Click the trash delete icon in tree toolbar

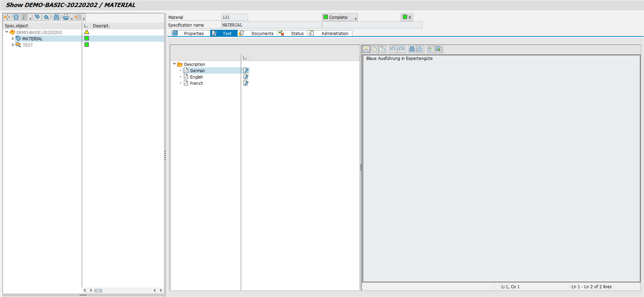click(x=16, y=17)
